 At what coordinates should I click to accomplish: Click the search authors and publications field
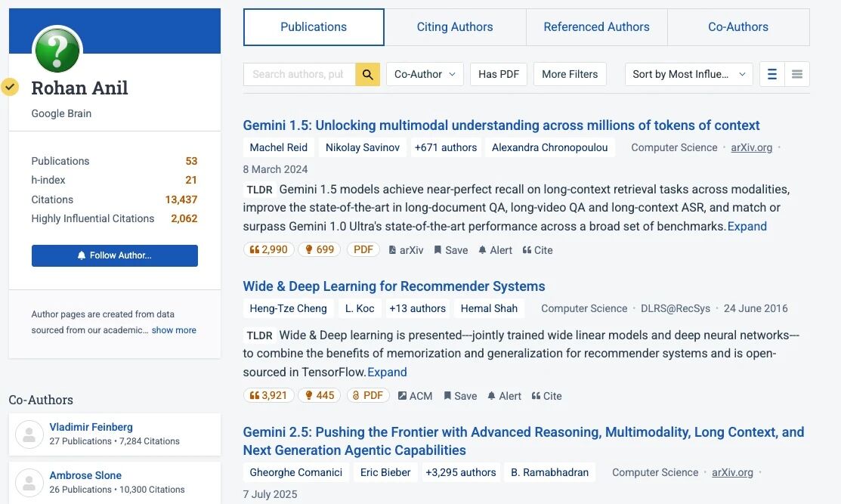298,74
